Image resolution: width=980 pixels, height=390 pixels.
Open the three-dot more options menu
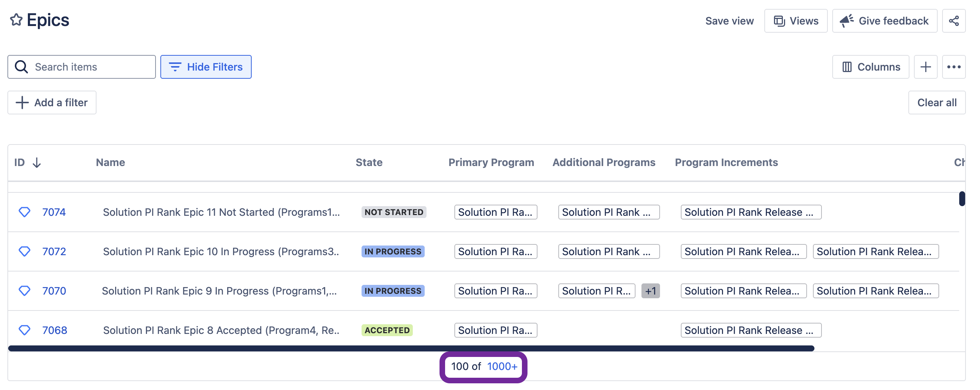(953, 67)
